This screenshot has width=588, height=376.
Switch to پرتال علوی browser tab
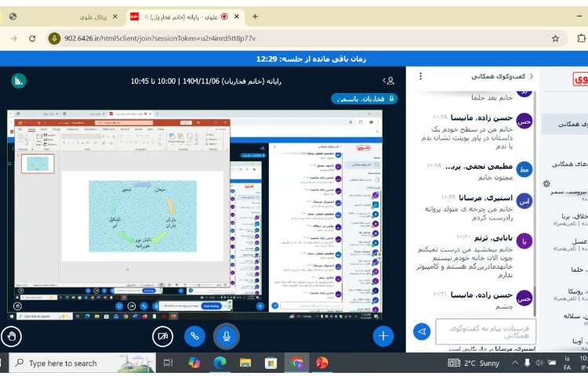[93, 17]
